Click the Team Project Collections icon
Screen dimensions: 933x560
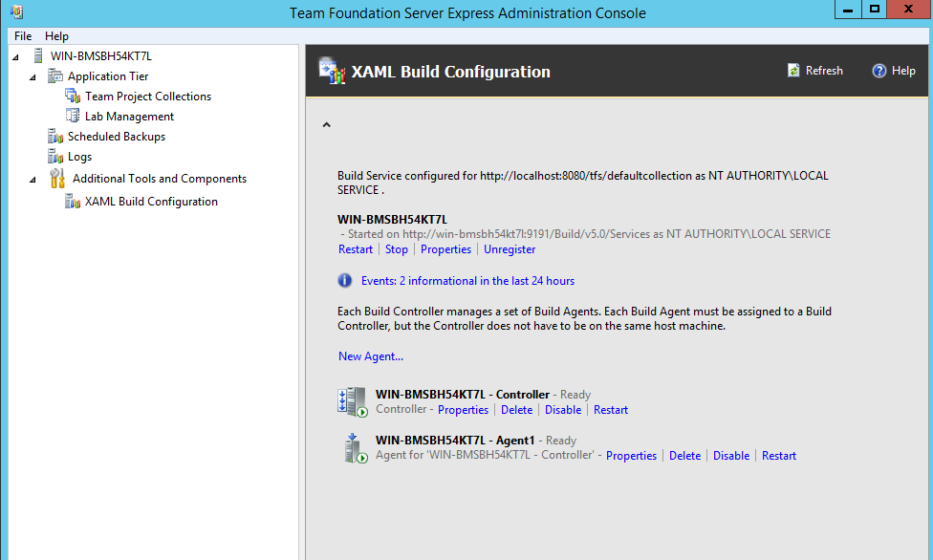[x=73, y=96]
